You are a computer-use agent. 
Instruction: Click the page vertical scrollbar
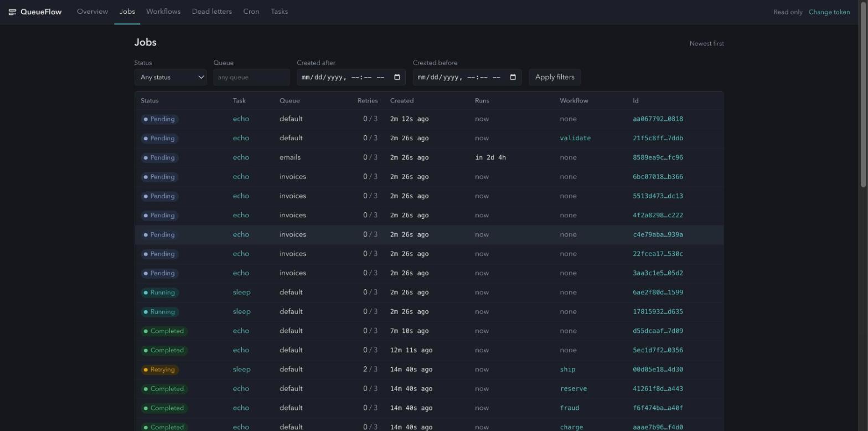[x=863, y=94]
